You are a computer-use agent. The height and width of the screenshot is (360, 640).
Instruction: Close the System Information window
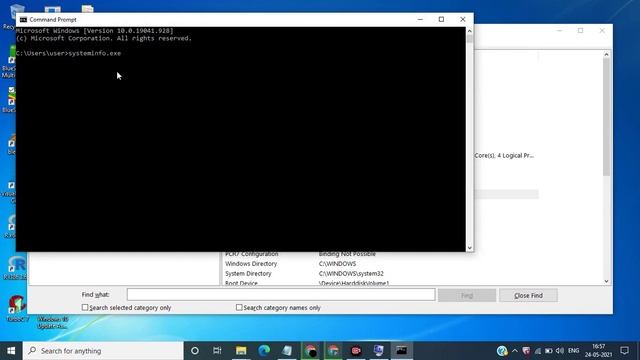point(602,31)
